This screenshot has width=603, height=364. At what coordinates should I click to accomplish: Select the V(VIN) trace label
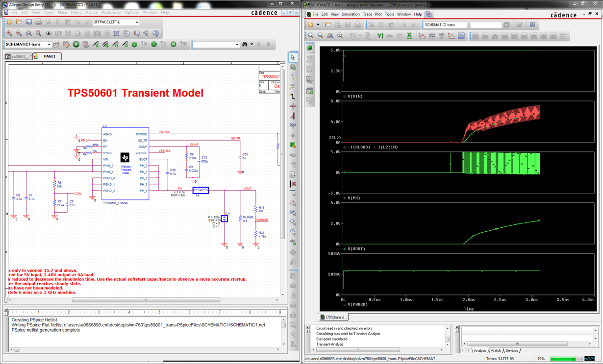pyautogui.click(x=355, y=97)
